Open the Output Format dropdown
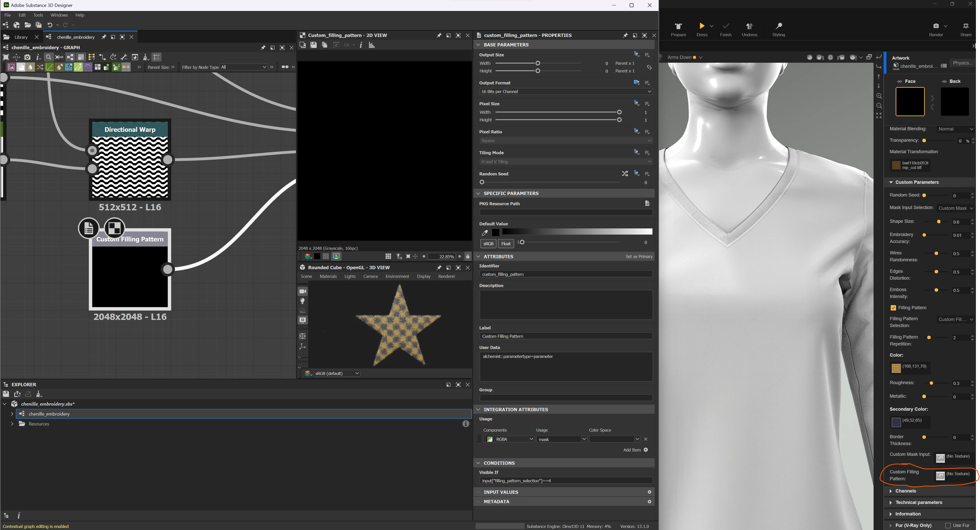 point(566,92)
